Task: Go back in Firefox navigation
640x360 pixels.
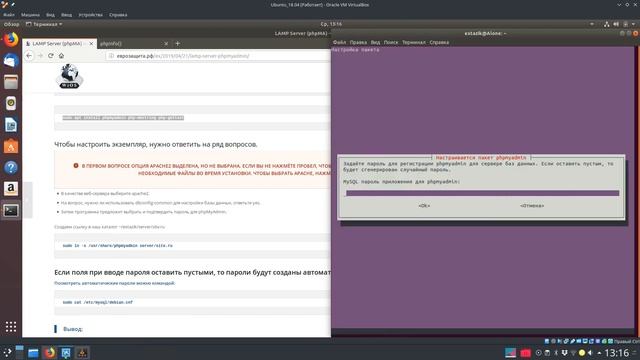Action: 29,56
